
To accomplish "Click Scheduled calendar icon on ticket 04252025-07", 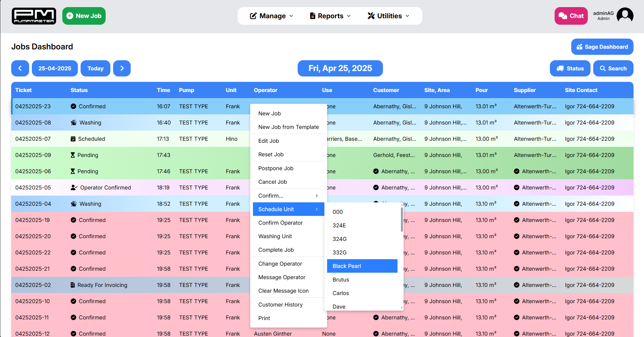I will pos(73,139).
